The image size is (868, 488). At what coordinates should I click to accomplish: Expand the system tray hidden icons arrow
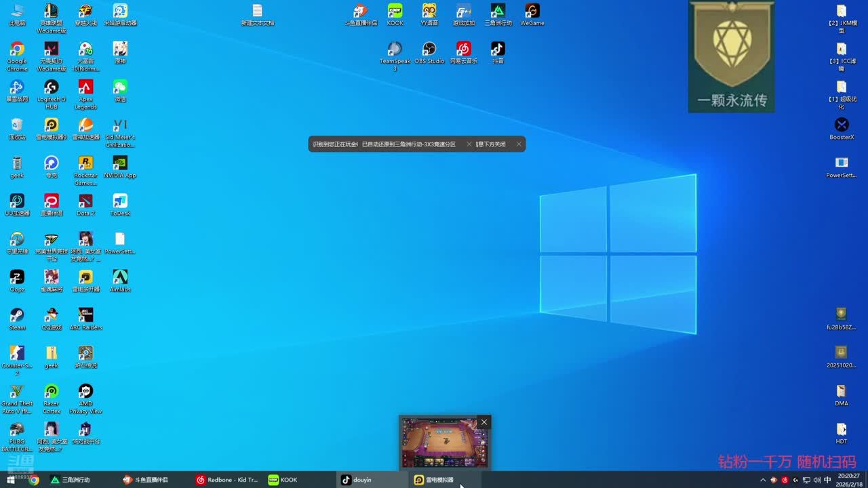click(x=763, y=480)
